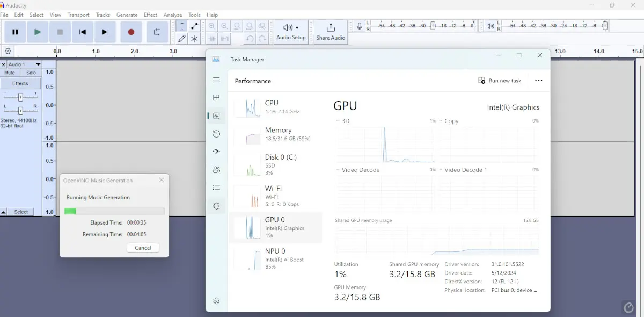This screenshot has height=317, width=644.
Task: Click Silence audio selection icon
Action: click(224, 39)
